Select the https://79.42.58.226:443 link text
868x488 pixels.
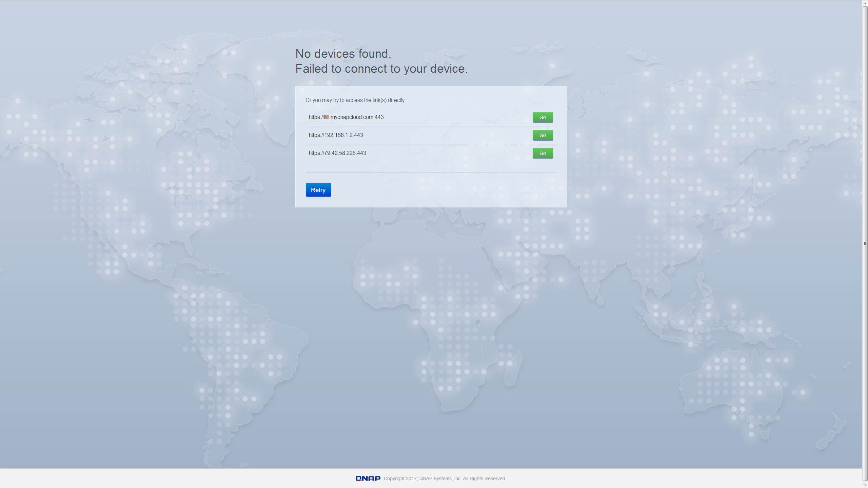(x=337, y=153)
